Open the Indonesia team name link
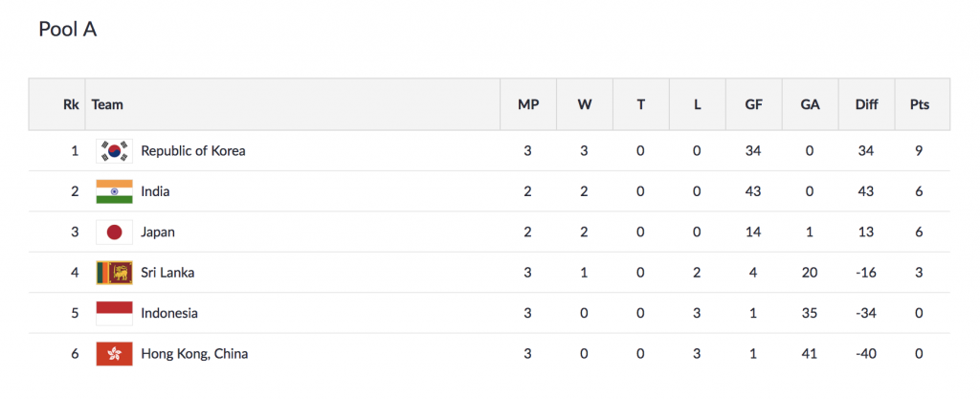980x399 pixels. [x=169, y=313]
